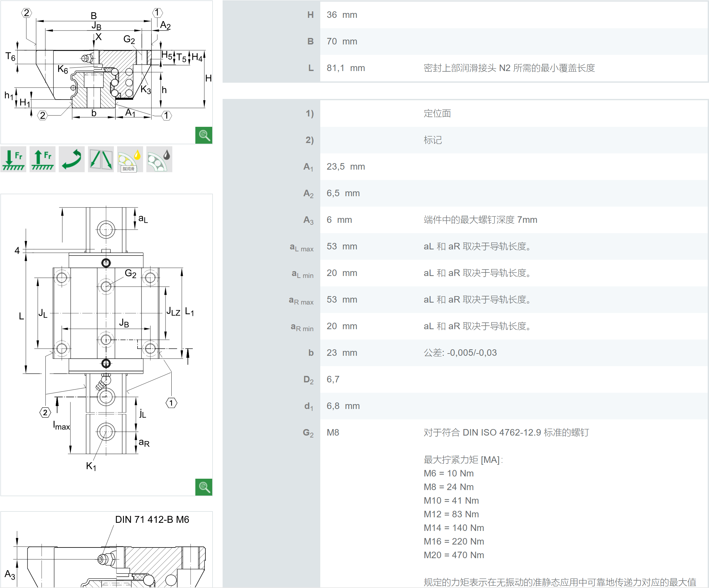Click the D2 value 6,7

click(x=333, y=380)
